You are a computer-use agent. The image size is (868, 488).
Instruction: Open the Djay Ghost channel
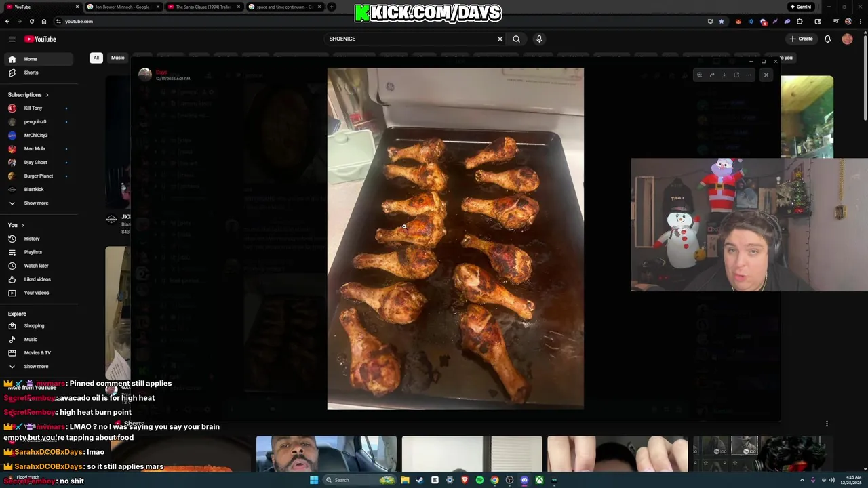pyautogui.click(x=39, y=163)
